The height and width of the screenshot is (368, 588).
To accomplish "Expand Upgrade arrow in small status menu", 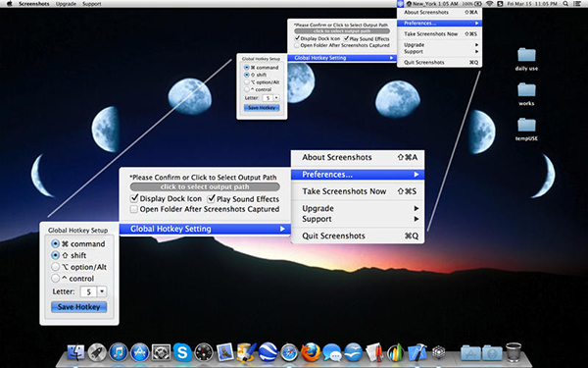I will 477,45.
